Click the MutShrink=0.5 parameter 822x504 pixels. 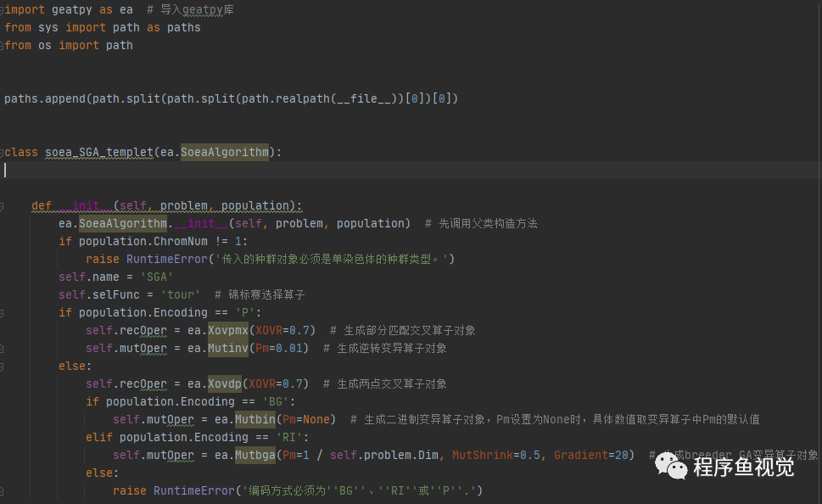tap(500, 455)
